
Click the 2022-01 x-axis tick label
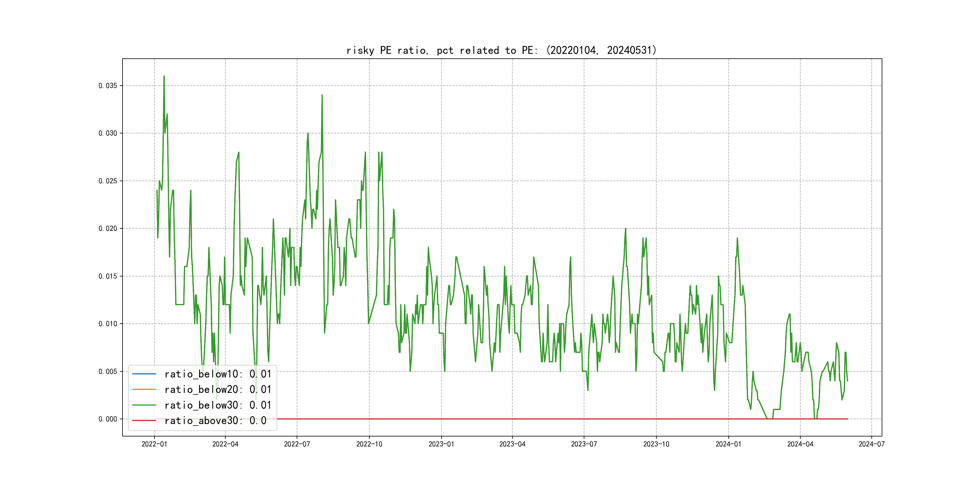(154, 444)
